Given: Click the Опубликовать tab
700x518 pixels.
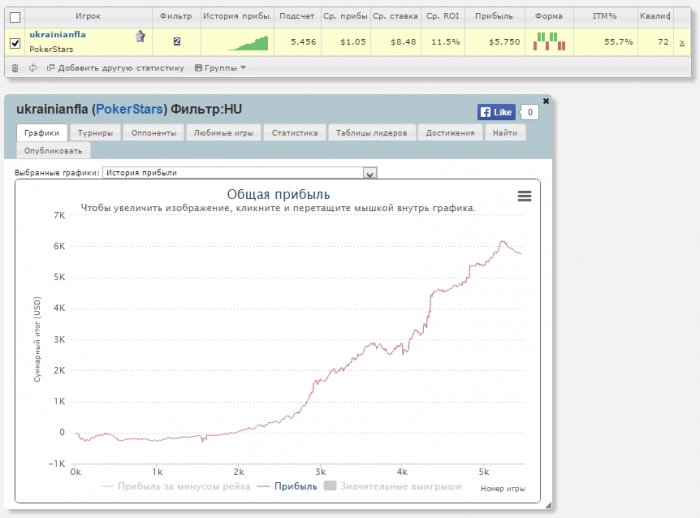Looking at the screenshot, I should tap(53, 150).
